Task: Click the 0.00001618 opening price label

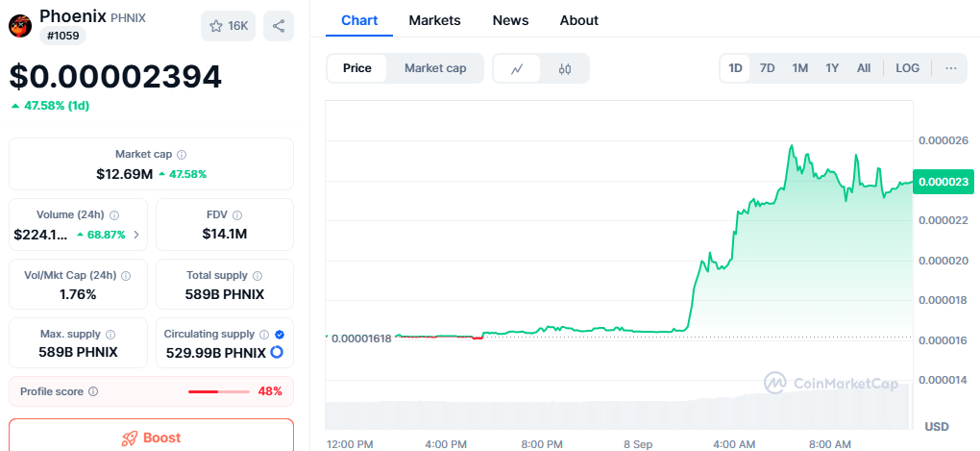Action: click(361, 338)
